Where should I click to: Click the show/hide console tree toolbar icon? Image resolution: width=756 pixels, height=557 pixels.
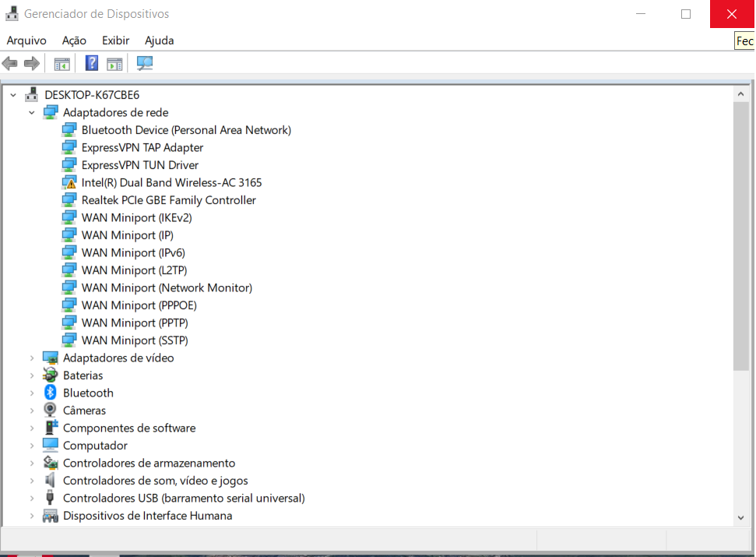click(62, 64)
